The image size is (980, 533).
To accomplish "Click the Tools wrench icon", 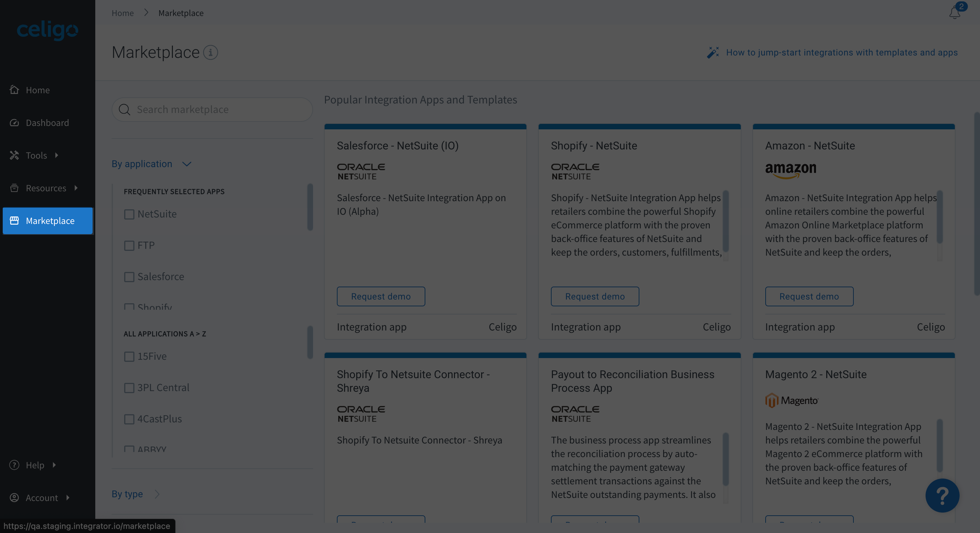I will click(14, 155).
